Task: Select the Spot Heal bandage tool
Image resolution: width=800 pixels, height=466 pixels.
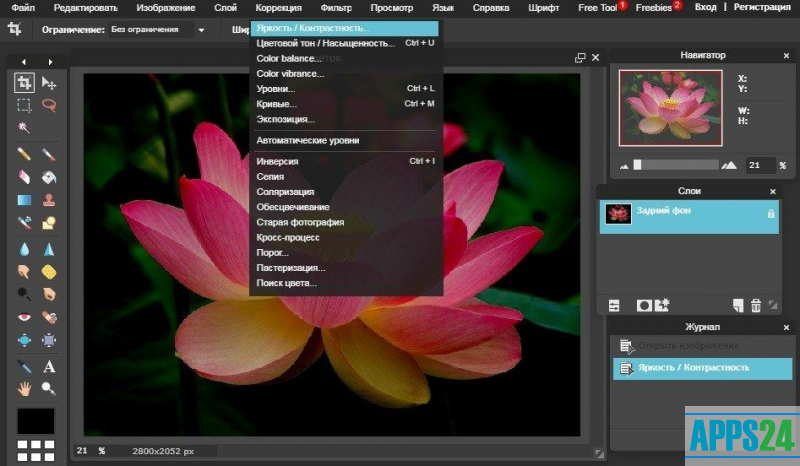Action: [x=49, y=317]
